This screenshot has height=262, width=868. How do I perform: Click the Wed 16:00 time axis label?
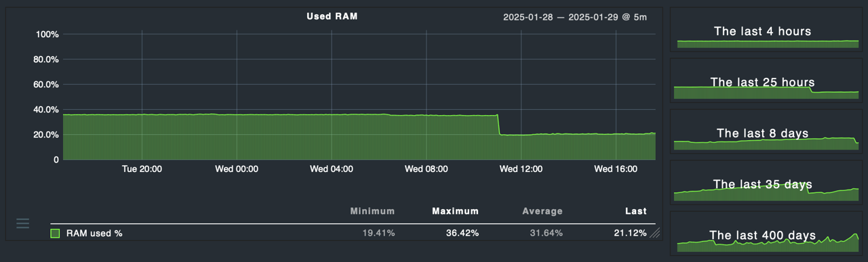pyautogui.click(x=616, y=169)
